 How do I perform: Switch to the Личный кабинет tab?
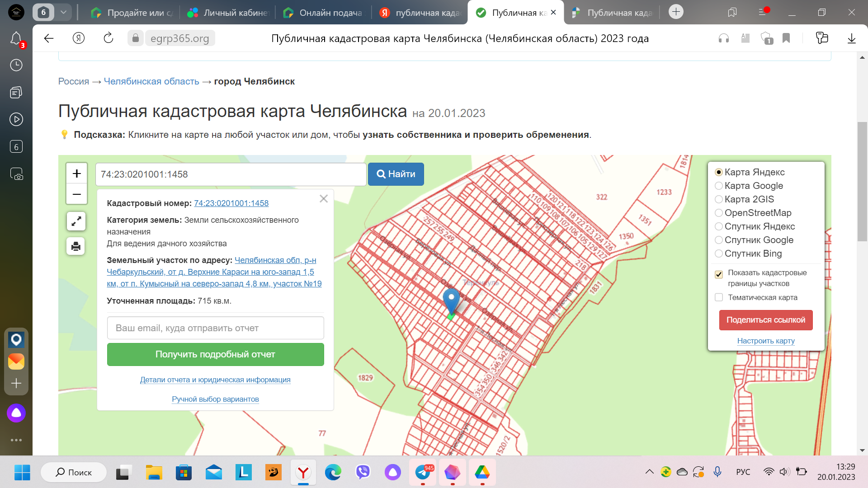coord(228,13)
